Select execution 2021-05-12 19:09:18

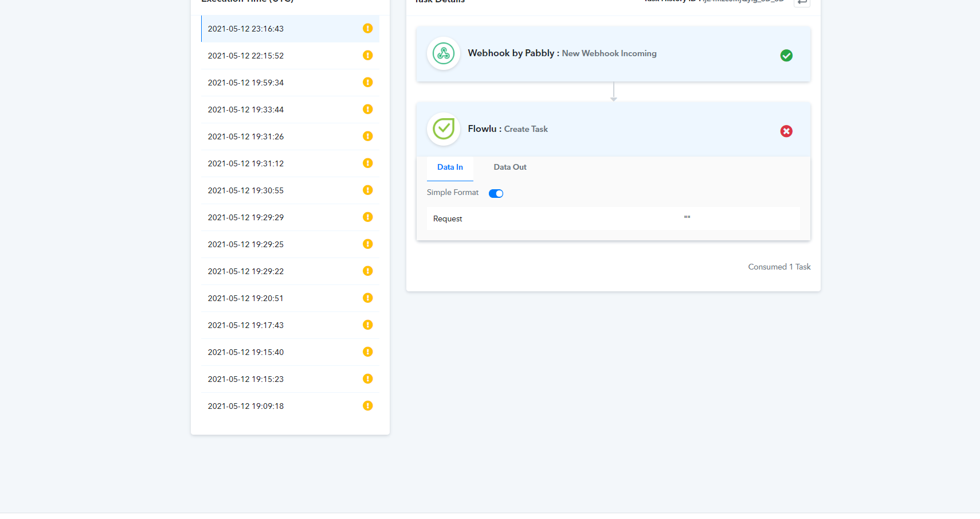pos(290,406)
